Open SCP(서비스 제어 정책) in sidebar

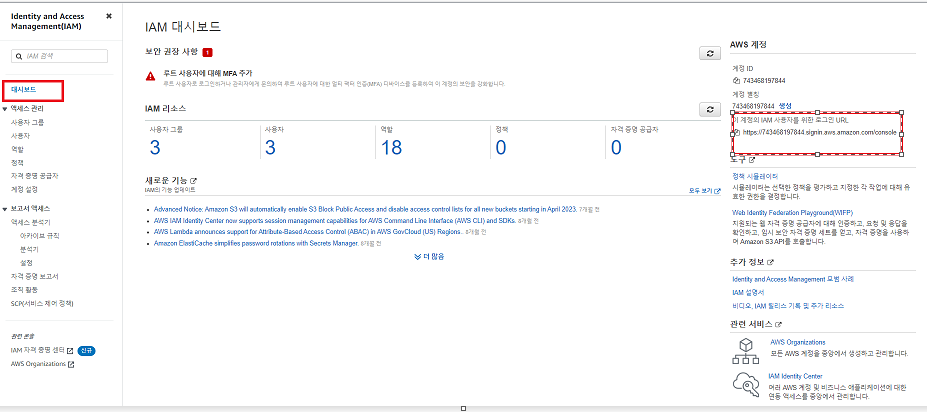[x=42, y=303]
